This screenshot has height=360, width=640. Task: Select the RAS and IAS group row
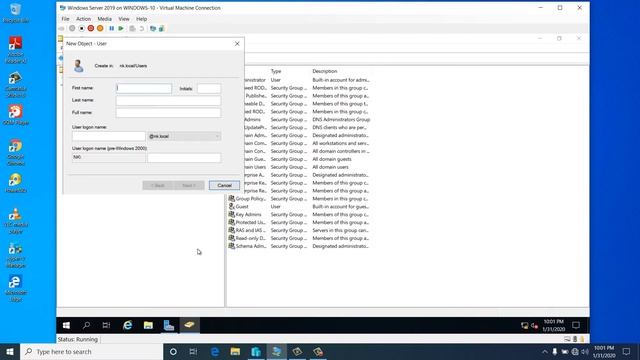click(x=299, y=230)
